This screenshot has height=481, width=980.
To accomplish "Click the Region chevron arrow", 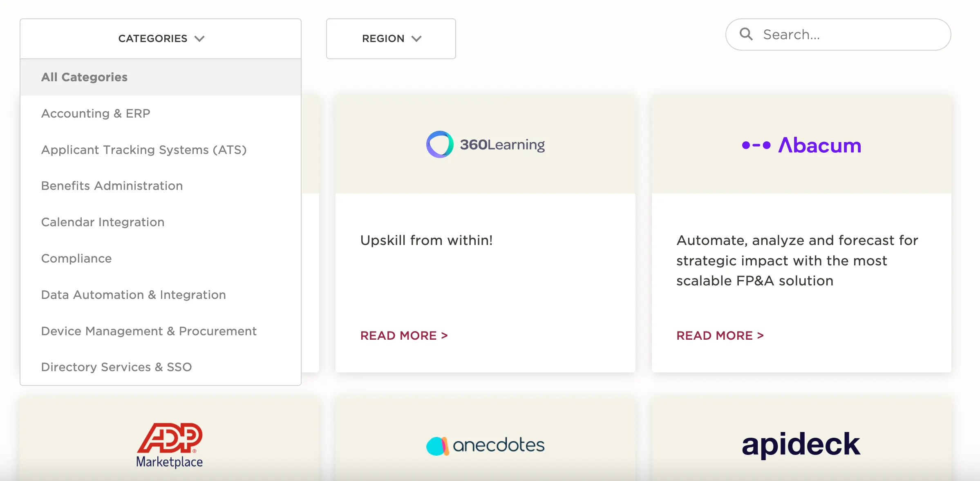I will (416, 39).
